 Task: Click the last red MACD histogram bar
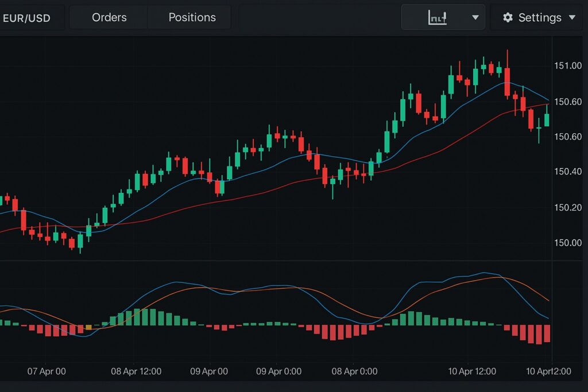[547, 333]
